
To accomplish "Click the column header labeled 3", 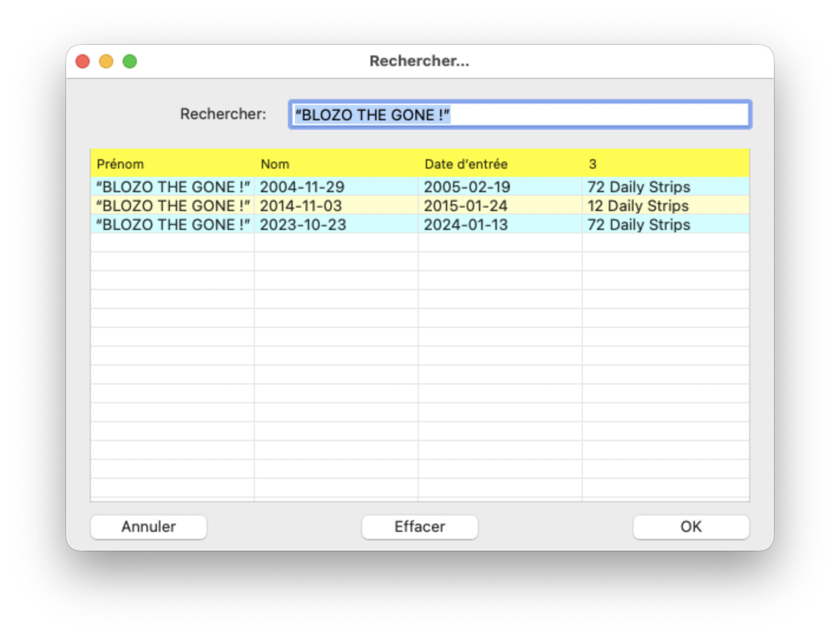I will (x=592, y=164).
